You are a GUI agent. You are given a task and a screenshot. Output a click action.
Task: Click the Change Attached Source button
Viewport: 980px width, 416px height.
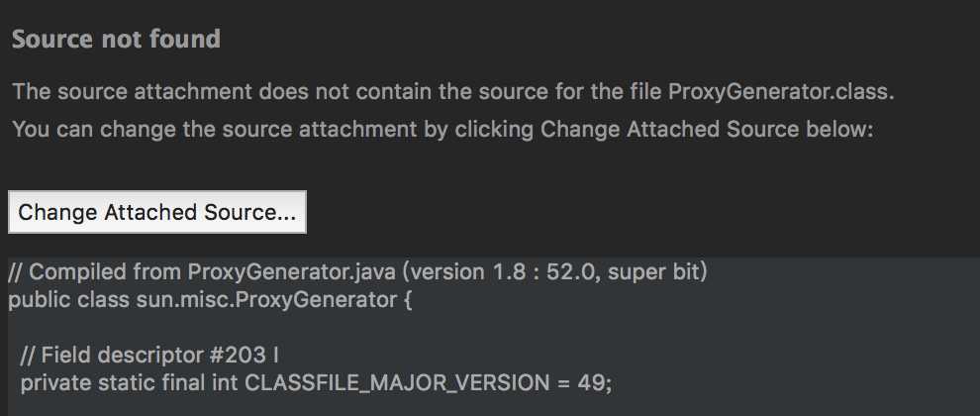(156, 212)
